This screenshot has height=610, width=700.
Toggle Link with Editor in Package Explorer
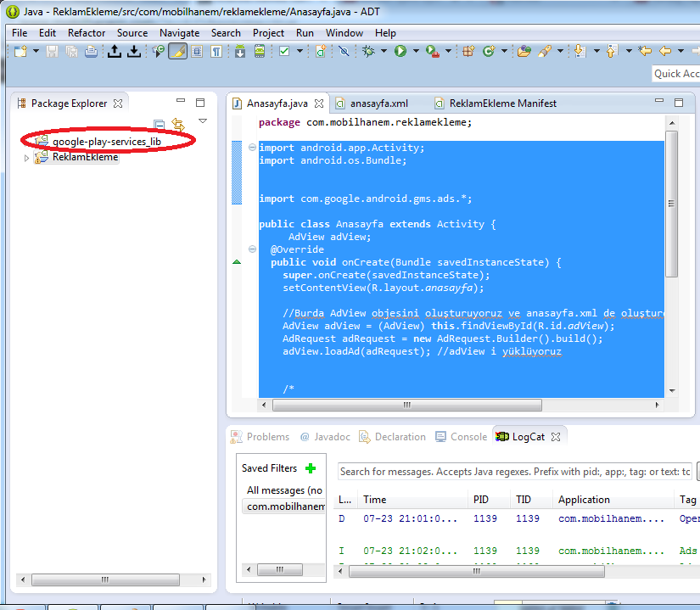click(178, 124)
